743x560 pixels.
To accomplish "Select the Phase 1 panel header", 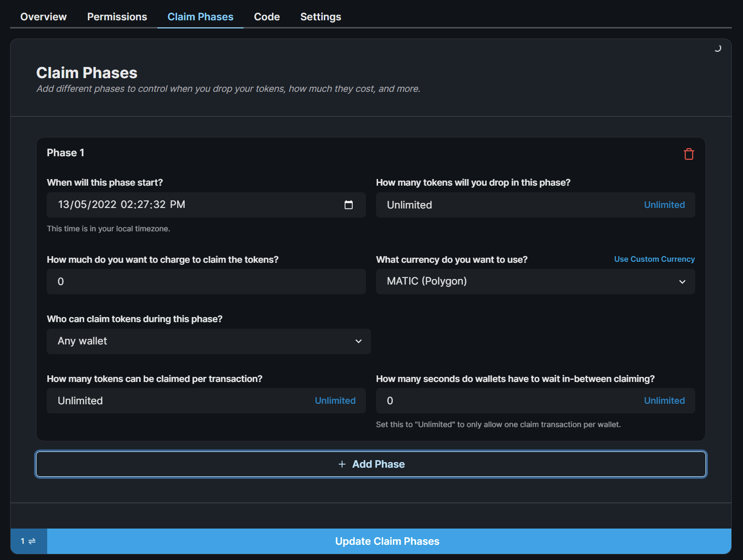I will pos(65,153).
